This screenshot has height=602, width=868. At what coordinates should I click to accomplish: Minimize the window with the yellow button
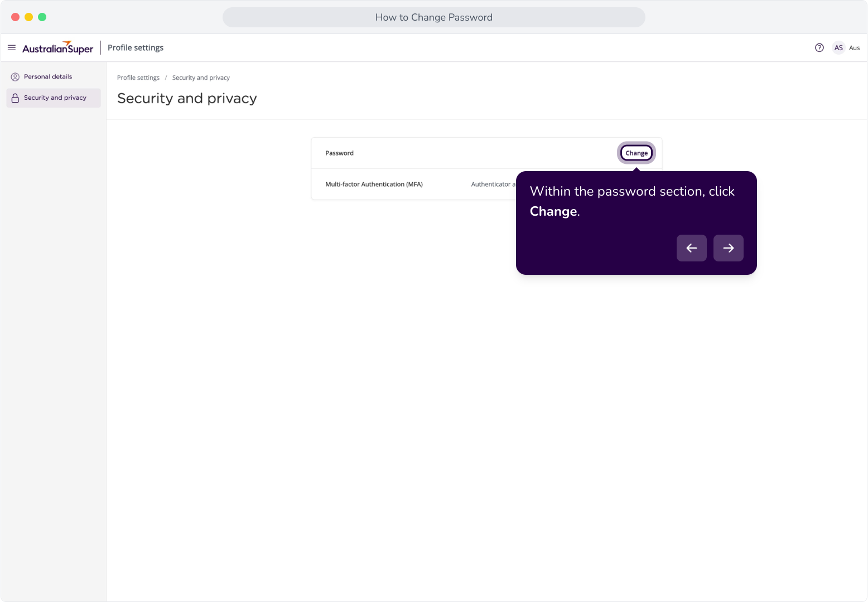29,17
